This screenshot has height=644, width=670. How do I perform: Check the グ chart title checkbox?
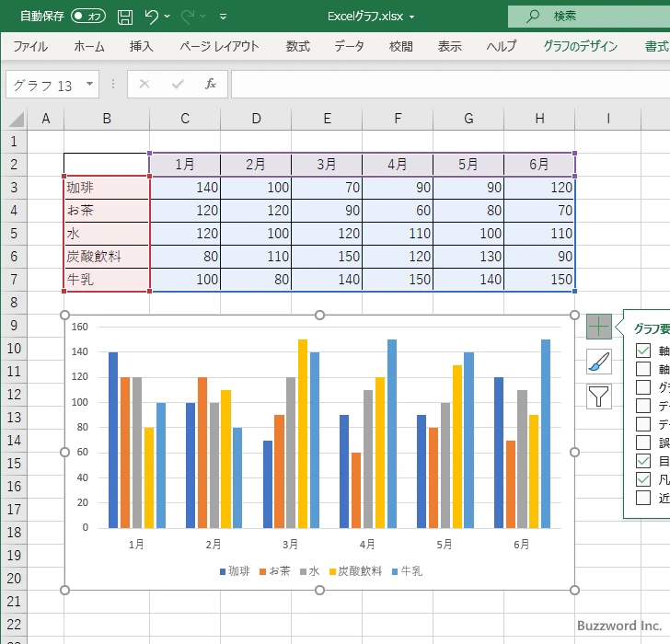click(643, 387)
